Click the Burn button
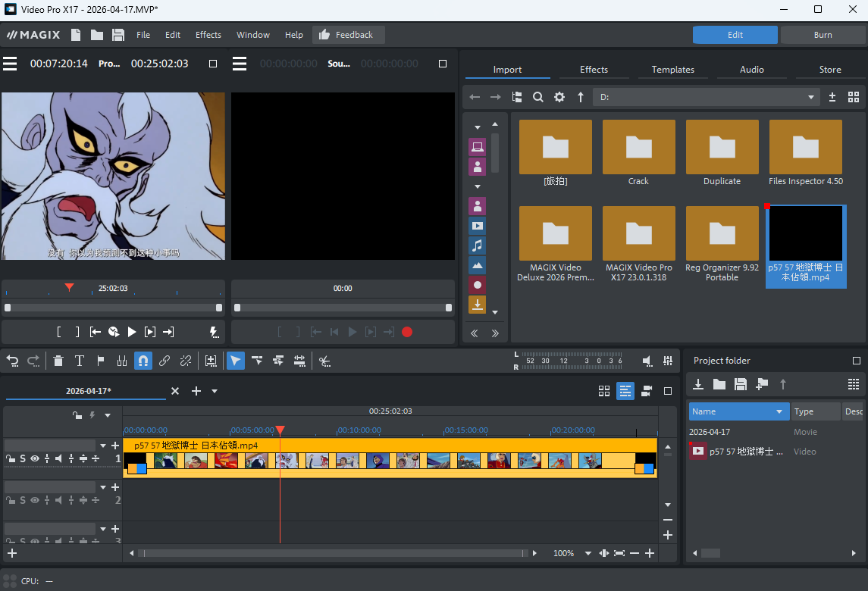The width and height of the screenshot is (868, 591). 823,35
